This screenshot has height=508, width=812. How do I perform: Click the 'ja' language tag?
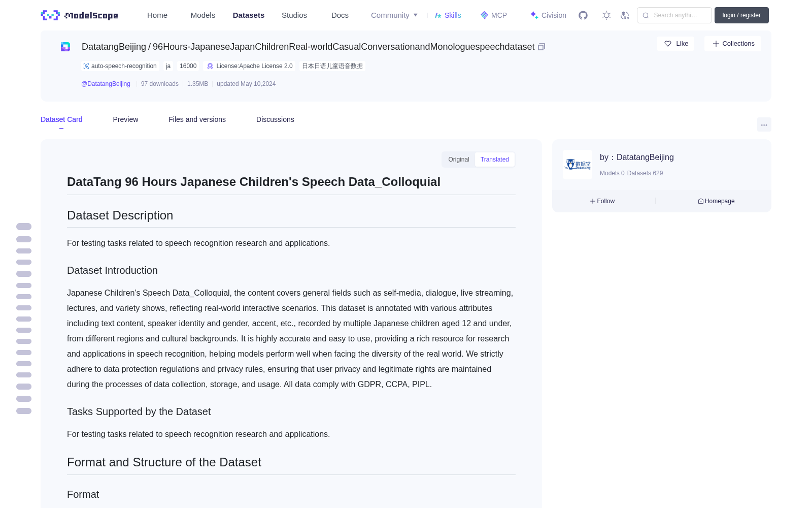[x=168, y=66]
